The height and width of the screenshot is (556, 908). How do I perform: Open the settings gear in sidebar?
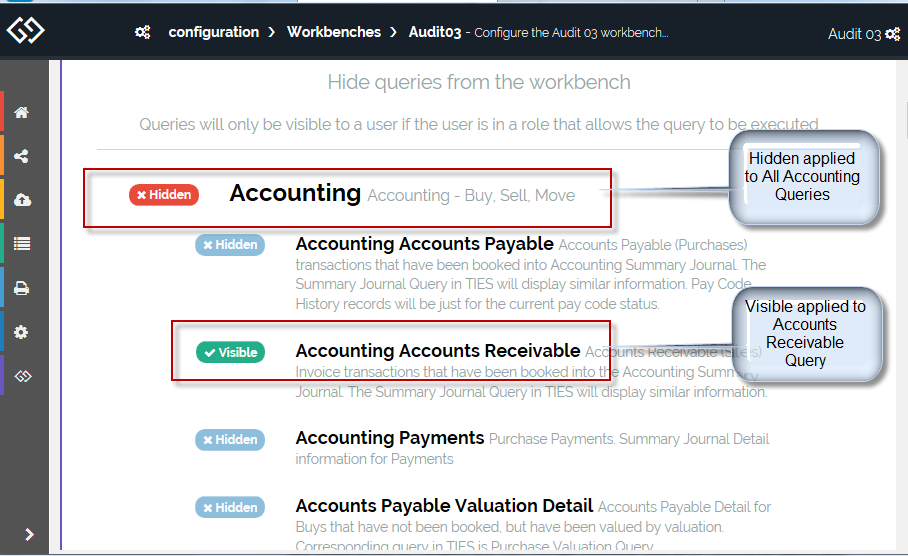21,332
